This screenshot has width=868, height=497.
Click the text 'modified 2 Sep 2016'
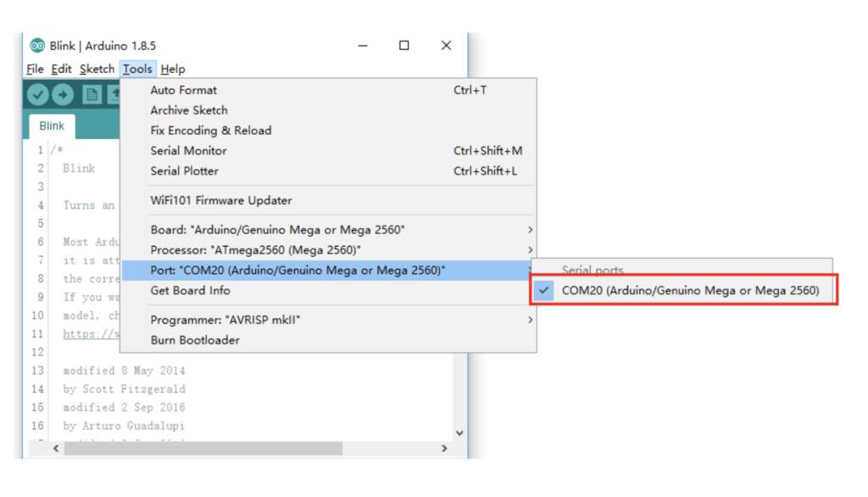click(124, 407)
